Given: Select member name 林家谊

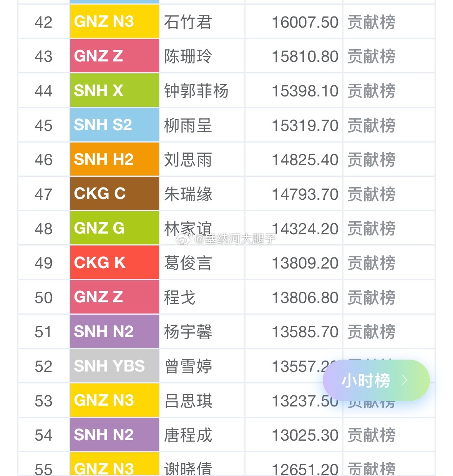Looking at the screenshot, I should [x=188, y=229].
